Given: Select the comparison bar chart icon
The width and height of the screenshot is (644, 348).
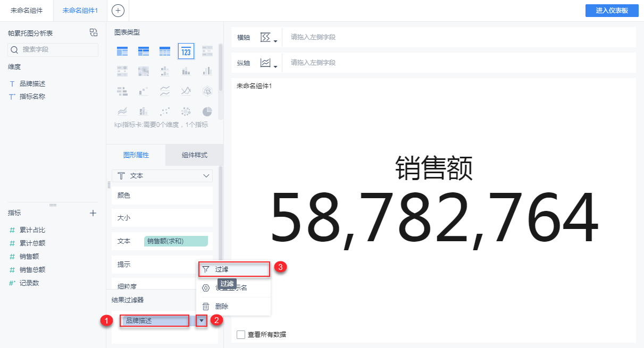Looking at the screenshot, I should coord(122,91).
